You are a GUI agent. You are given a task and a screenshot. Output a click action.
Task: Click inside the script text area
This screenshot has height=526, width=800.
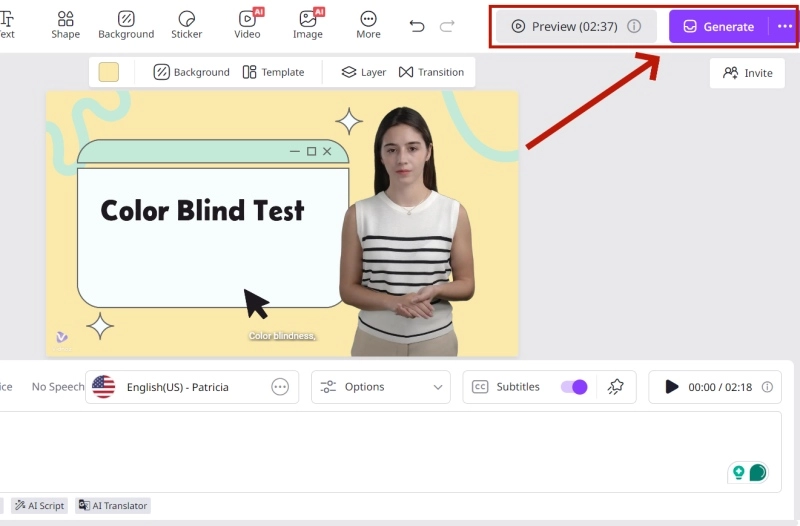[390, 452]
